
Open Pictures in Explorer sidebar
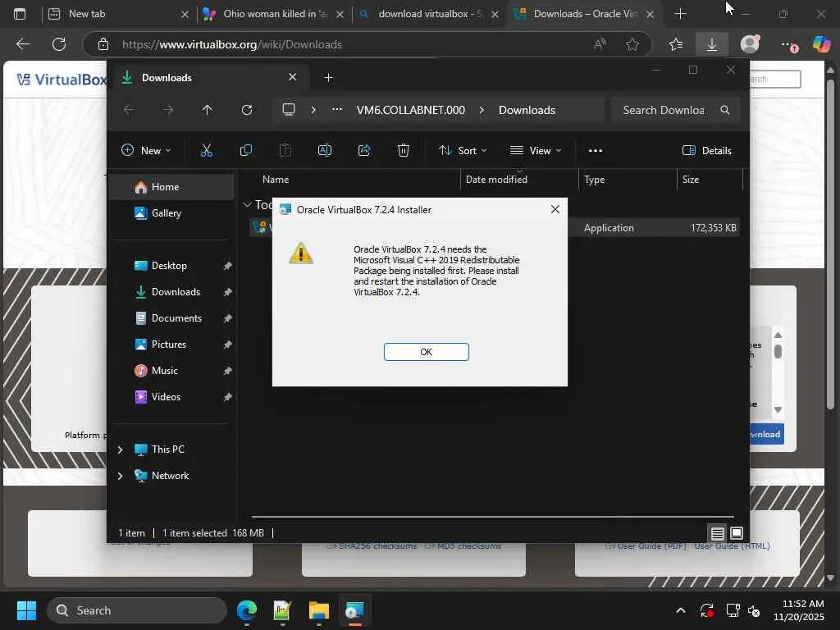pyautogui.click(x=171, y=345)
